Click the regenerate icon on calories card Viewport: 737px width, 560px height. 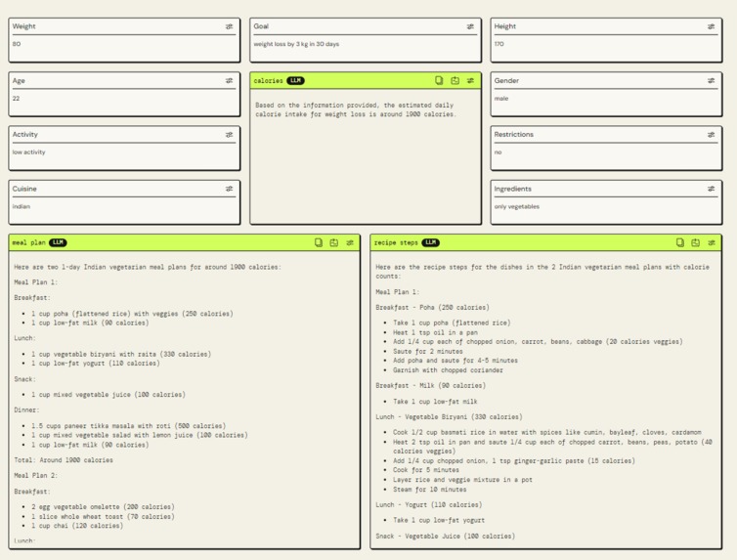[x=455, y=81]
